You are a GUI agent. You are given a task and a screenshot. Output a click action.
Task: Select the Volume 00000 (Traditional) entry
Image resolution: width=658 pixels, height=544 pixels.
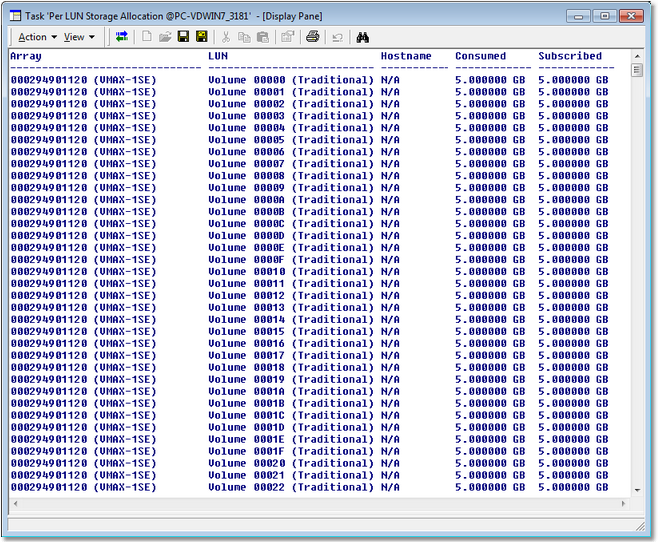(290, 80)
